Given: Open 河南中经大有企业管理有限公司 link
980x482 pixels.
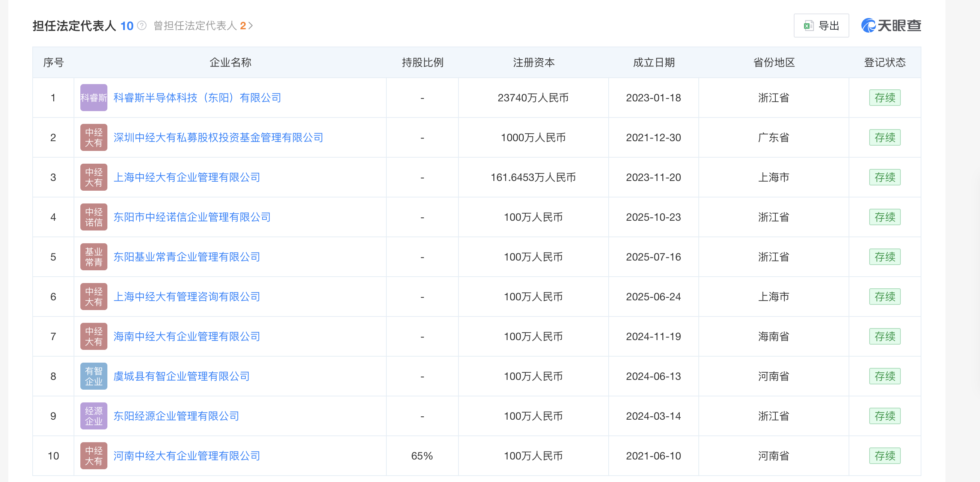Looking at the screenshot, I should point(186,456).
